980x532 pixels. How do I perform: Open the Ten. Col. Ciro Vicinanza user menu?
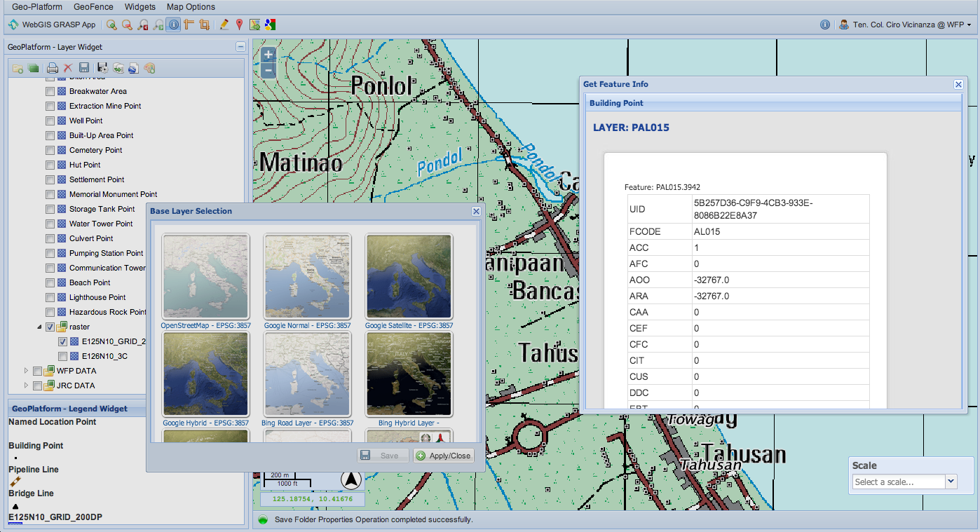905,25
